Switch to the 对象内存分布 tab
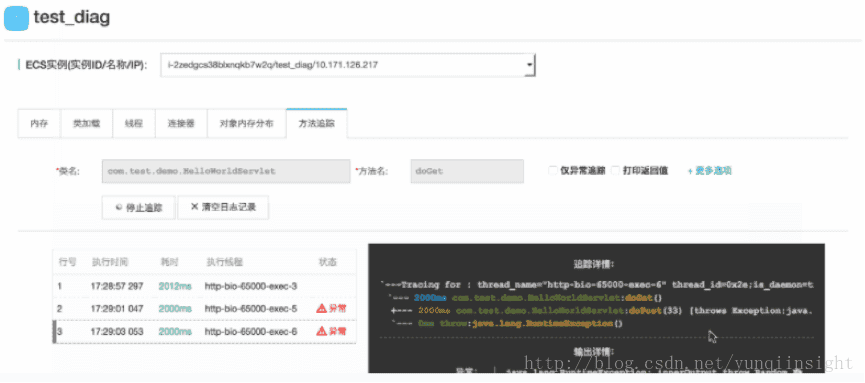This screenshot has width=865, height=383. (x=247, y=124)
